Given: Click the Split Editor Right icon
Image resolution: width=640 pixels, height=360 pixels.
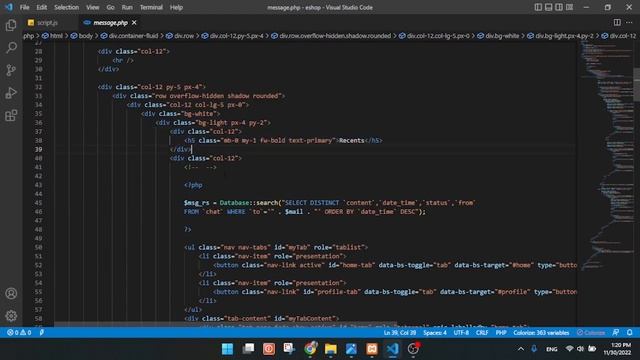Looking at the screenshot, I should click(617, 22).
